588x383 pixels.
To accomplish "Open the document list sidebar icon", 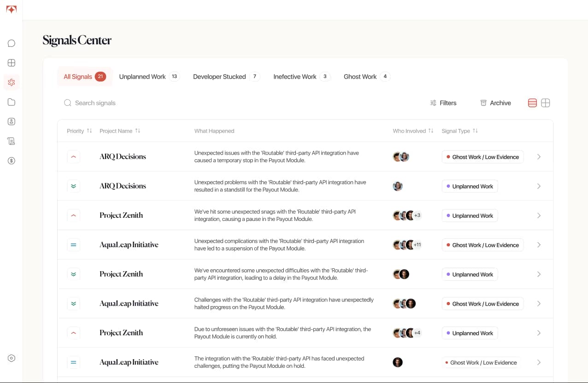I will click(12, 141).
